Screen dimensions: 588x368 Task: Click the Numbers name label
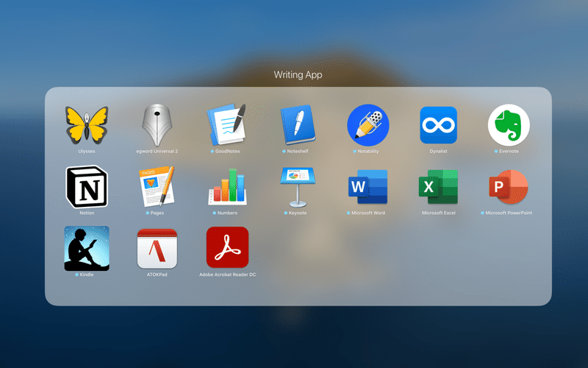(227, 213)
